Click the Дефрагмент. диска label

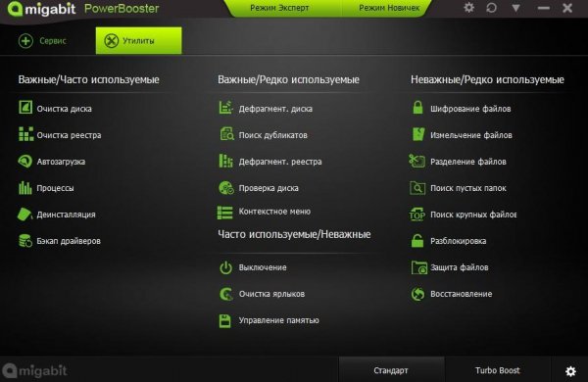point(275,109)
